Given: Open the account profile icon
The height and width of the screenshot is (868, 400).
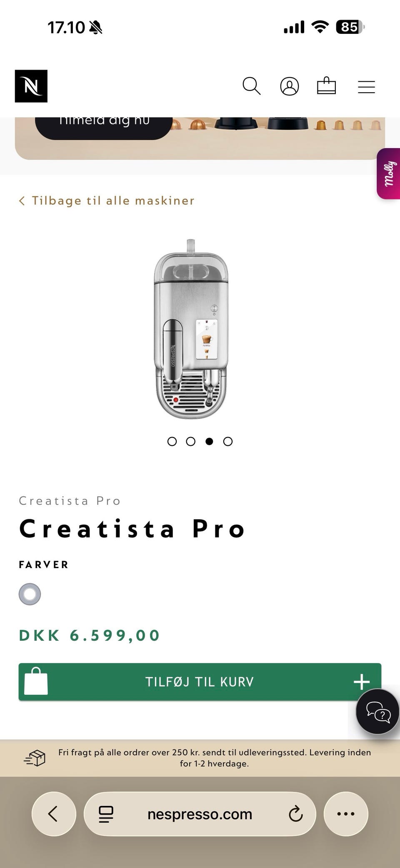Looking at the screenshot, I should click(x=289, y=86).
